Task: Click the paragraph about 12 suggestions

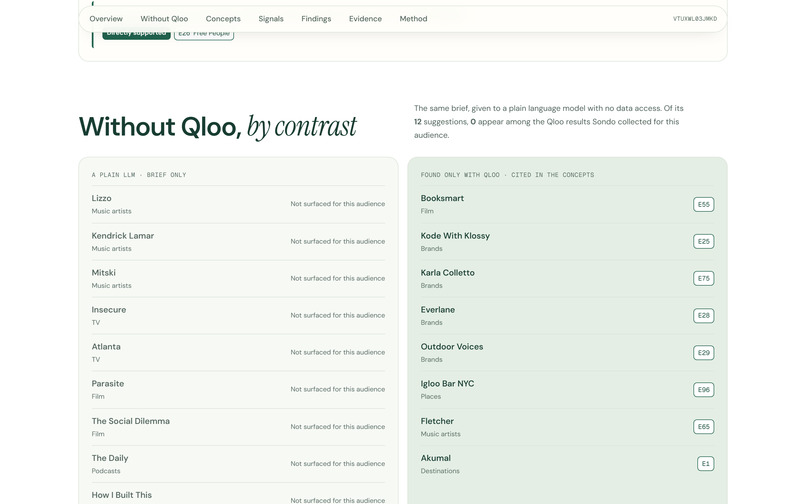Action: point(549,122)
